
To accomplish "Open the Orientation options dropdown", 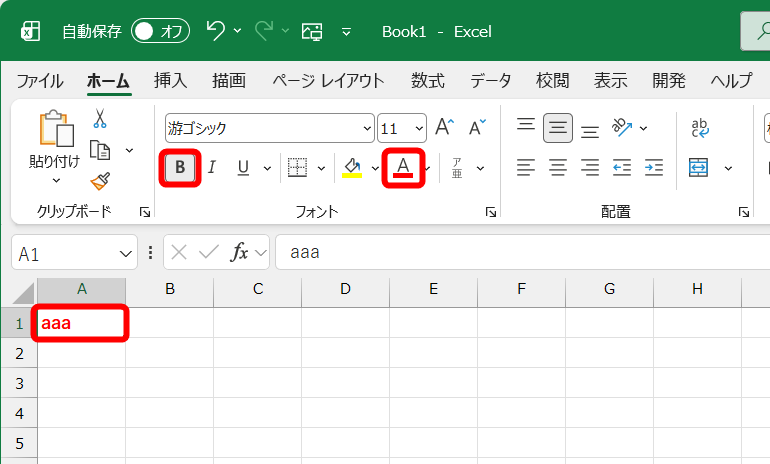I will (x=643, y=129).
